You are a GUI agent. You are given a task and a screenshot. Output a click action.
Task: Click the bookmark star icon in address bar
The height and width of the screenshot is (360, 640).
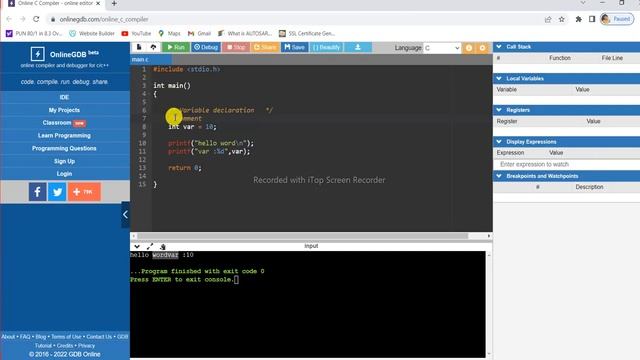coord(562,19)
